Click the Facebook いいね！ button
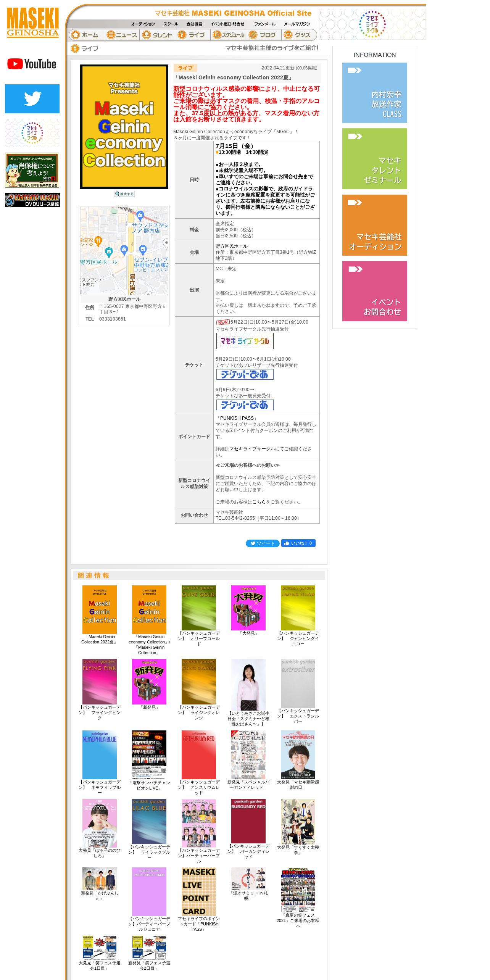 pyautogui.click(x=298, y=543)
